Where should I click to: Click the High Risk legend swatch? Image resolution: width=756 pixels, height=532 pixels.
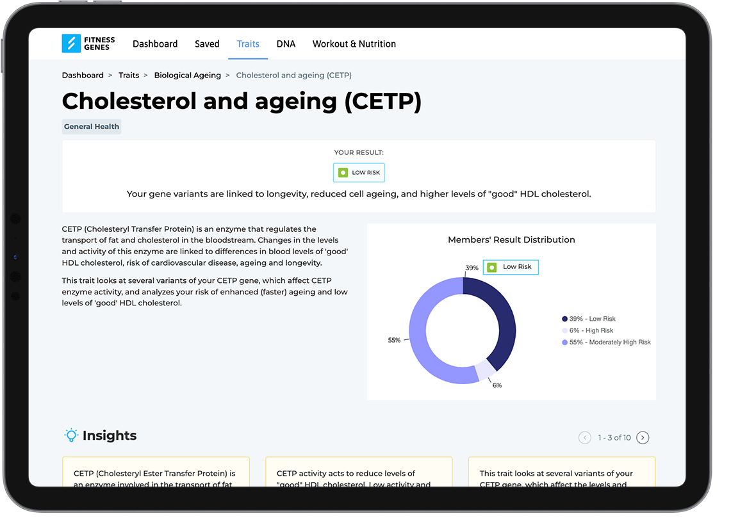tap(564, 330)
